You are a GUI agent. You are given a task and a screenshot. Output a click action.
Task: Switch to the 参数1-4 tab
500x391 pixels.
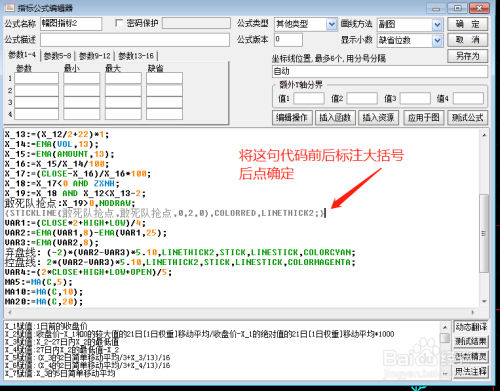coord(22,55)
